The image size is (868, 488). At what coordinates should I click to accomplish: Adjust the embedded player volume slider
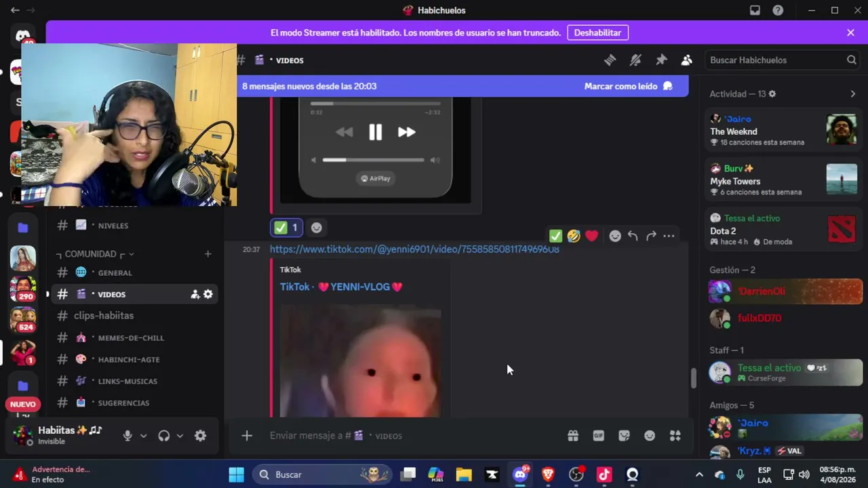[373, 160]
